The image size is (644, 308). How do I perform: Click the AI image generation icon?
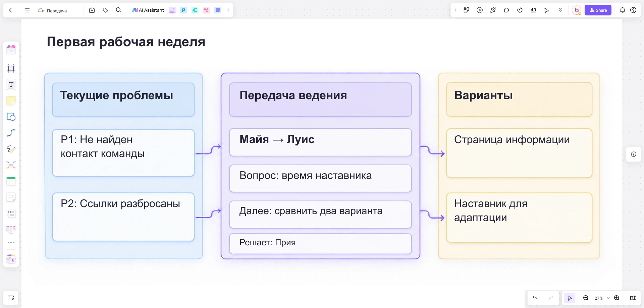(x=172, y=10)
